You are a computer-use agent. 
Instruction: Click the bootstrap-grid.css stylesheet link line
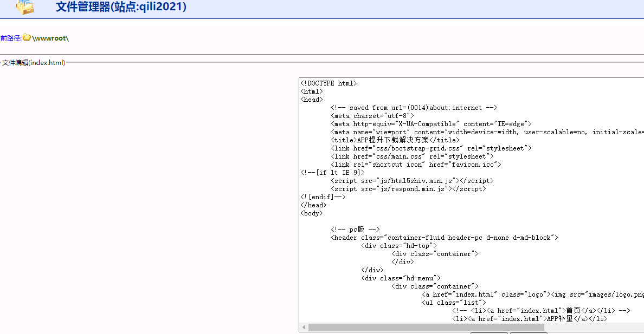pos(431,148)
